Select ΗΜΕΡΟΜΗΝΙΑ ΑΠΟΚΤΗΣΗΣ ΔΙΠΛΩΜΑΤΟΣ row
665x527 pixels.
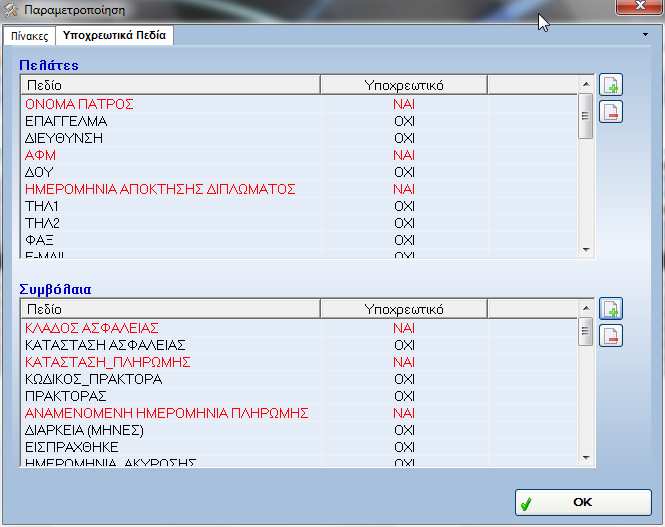point(299,189)
